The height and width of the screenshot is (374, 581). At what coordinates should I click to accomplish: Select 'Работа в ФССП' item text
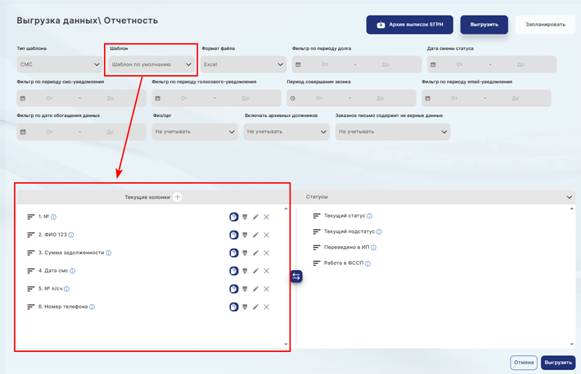343,263
